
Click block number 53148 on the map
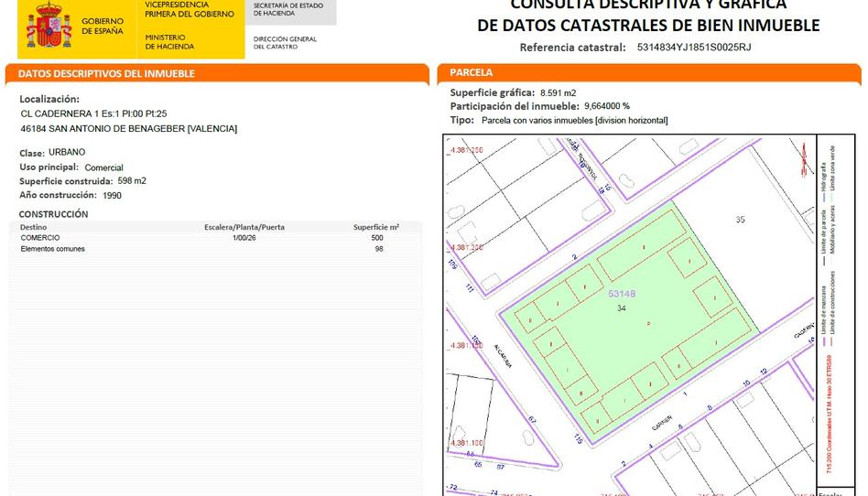(621, 294)
